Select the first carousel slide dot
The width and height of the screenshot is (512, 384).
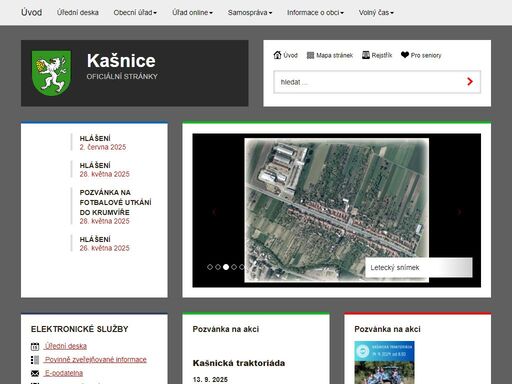point(210,267)
